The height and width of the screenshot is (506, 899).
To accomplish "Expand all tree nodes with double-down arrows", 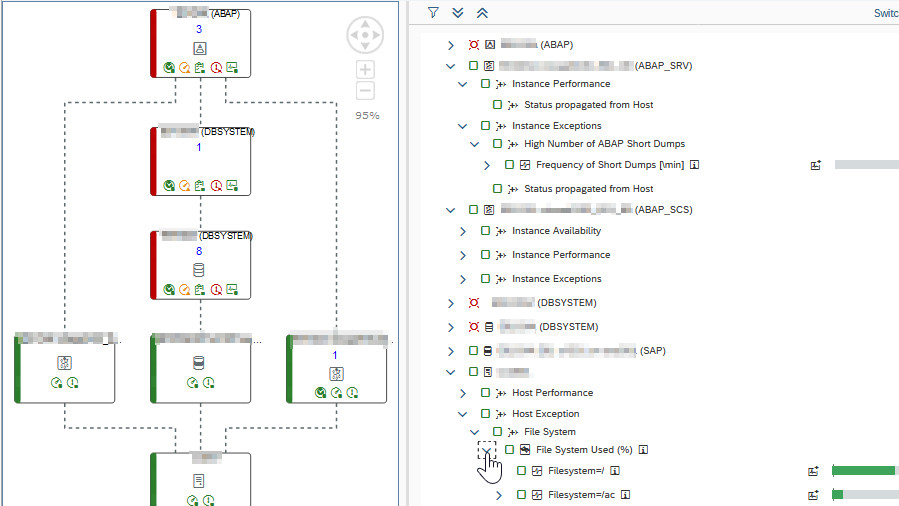I will click(x=458, y=13).
